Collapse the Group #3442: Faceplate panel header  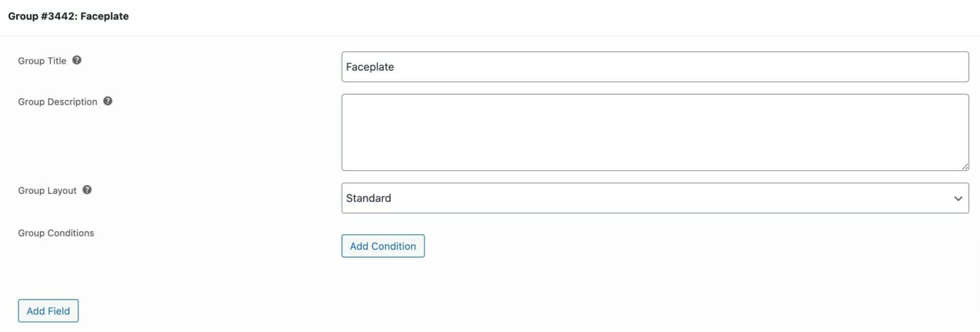[490, 17]
